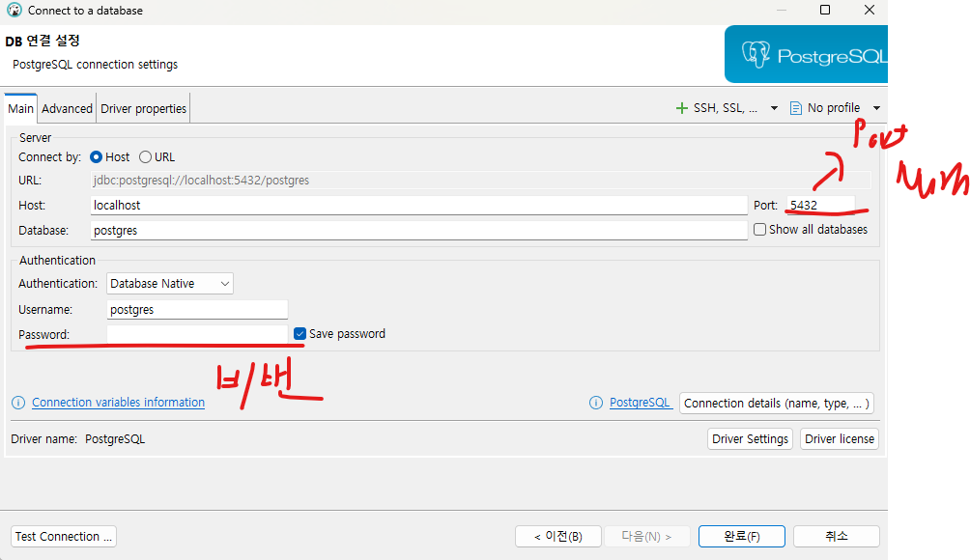970x560 pixels.
Task: Click the greyed JDBC URL field
Action: pos(481,181)
